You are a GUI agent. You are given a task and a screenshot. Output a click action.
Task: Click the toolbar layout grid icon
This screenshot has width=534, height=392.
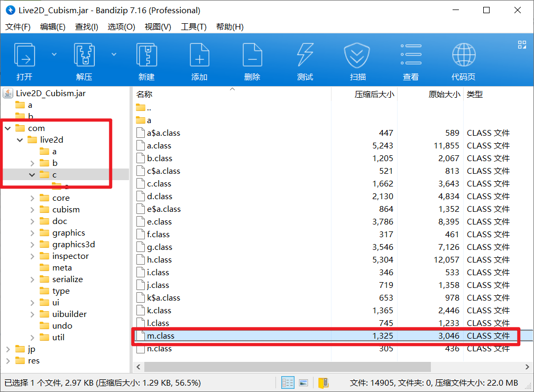(522, 44)
